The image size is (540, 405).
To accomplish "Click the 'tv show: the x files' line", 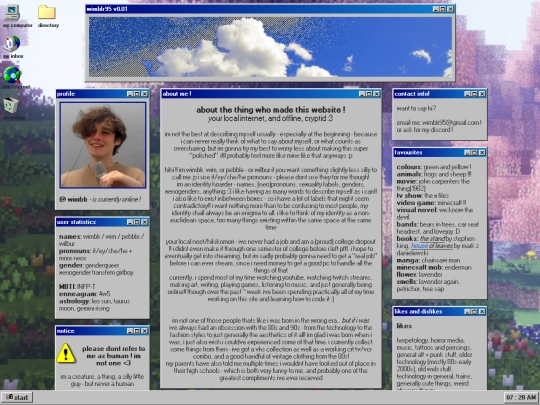I will click(x=423, y=196).
